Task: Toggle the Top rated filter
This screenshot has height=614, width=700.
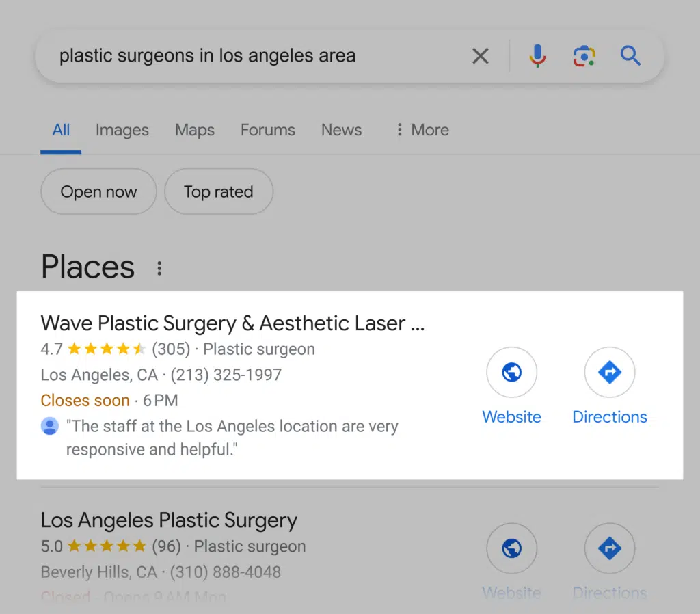Action: [x=219, y=192]
